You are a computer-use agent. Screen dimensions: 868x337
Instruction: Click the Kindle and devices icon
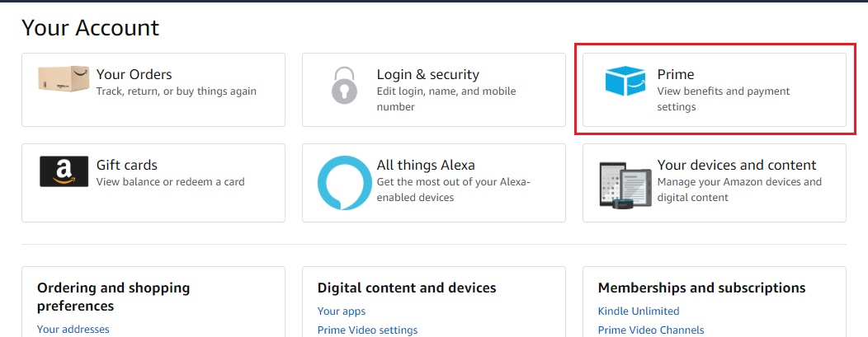pos(625,183)
